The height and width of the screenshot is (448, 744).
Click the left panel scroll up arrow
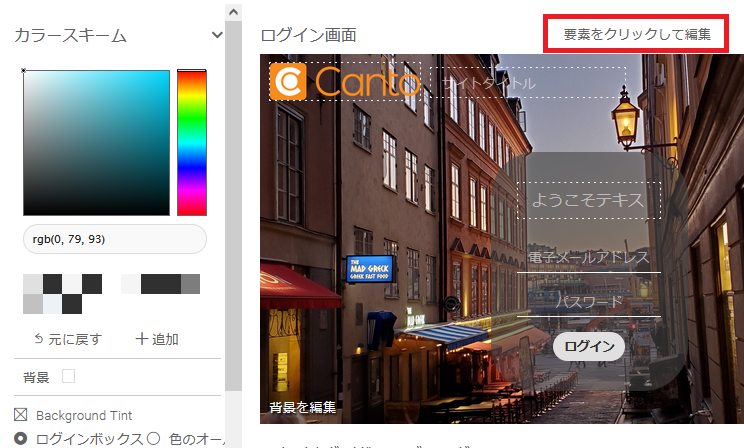[x=233, y=12]
